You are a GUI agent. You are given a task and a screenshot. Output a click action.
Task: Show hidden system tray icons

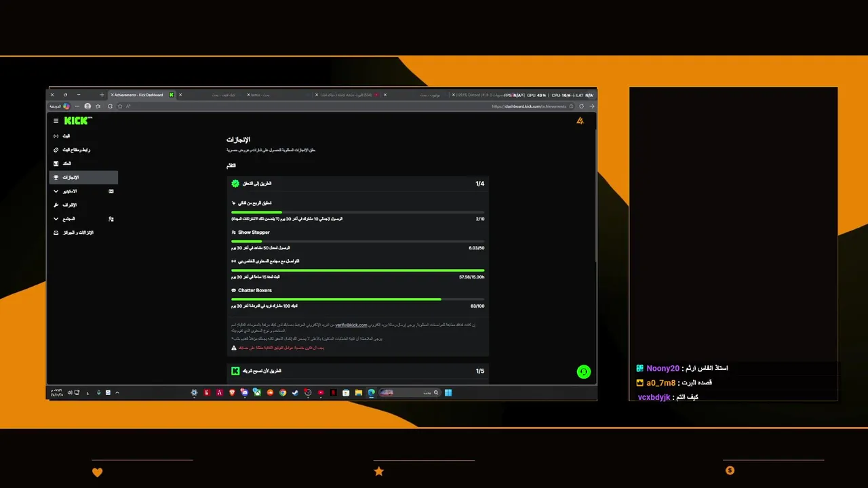[x=117, y=392]
